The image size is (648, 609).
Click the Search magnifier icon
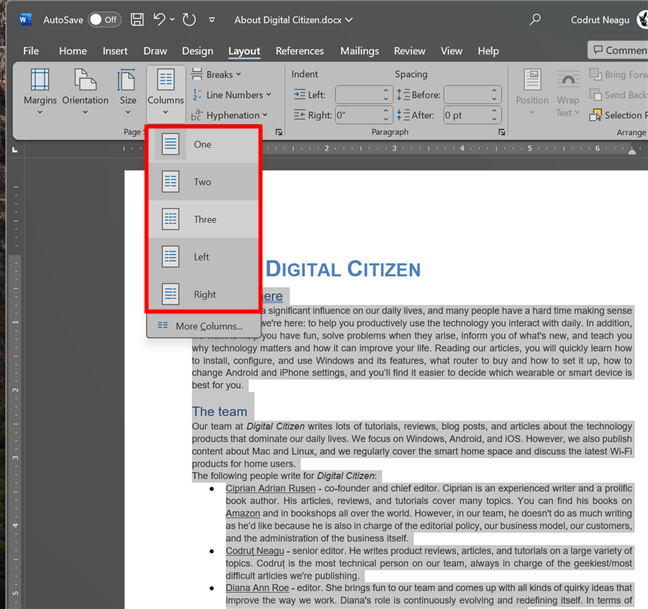point(535,19)
